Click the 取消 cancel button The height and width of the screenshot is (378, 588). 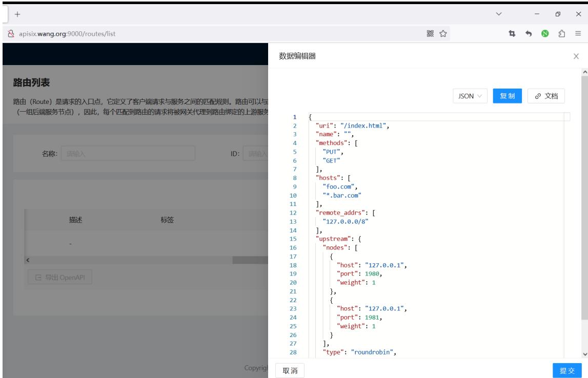click(x=290, y=370)
